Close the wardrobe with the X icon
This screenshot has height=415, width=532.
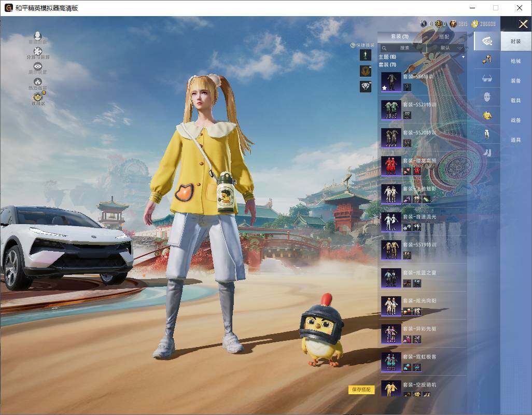523,24
